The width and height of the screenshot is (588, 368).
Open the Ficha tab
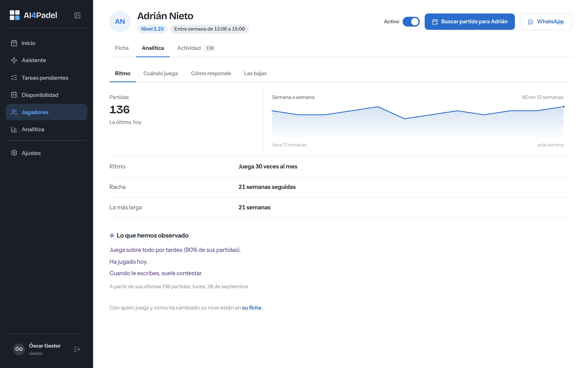(122, 48)
